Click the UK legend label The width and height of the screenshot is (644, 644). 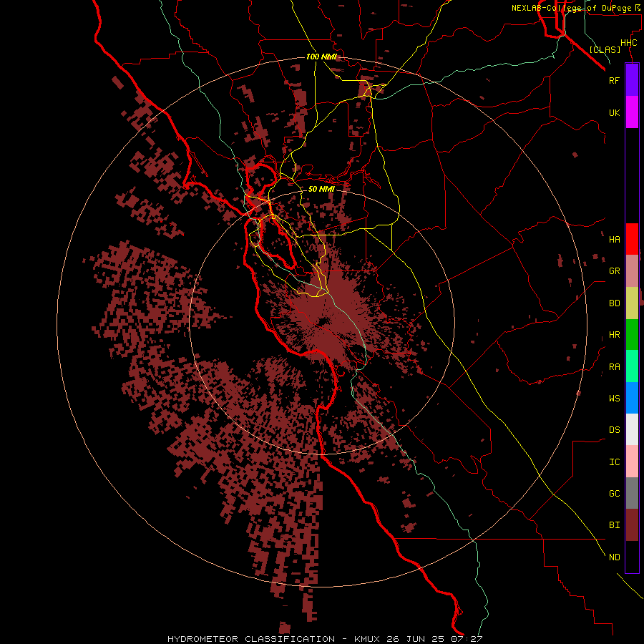tap(614, 112)
